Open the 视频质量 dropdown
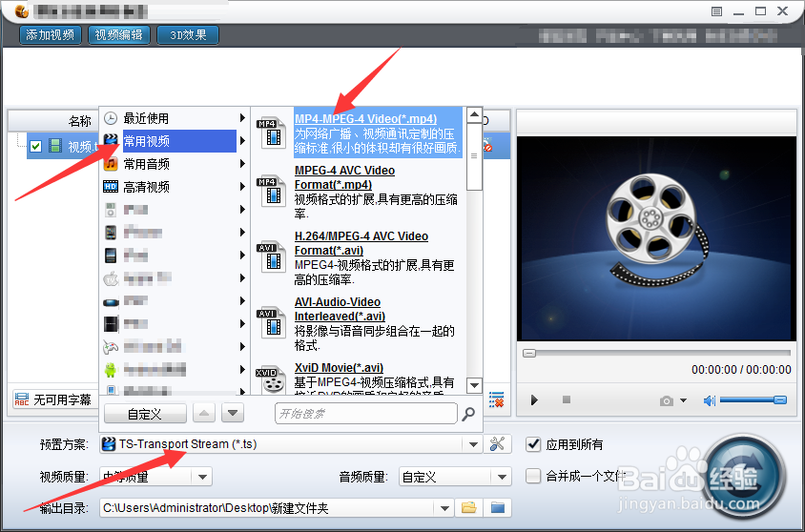805x532 pixels. tap(203, 477)
